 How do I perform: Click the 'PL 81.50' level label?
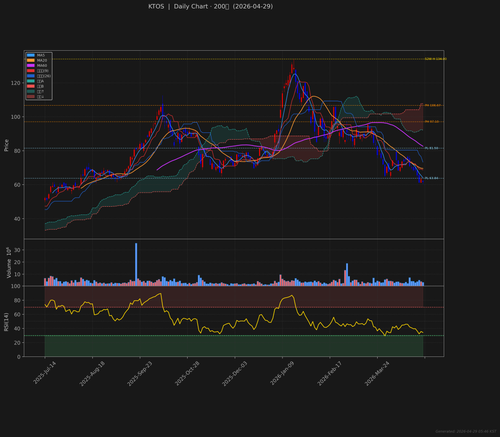pyautogui.click(x=432, y=148)
